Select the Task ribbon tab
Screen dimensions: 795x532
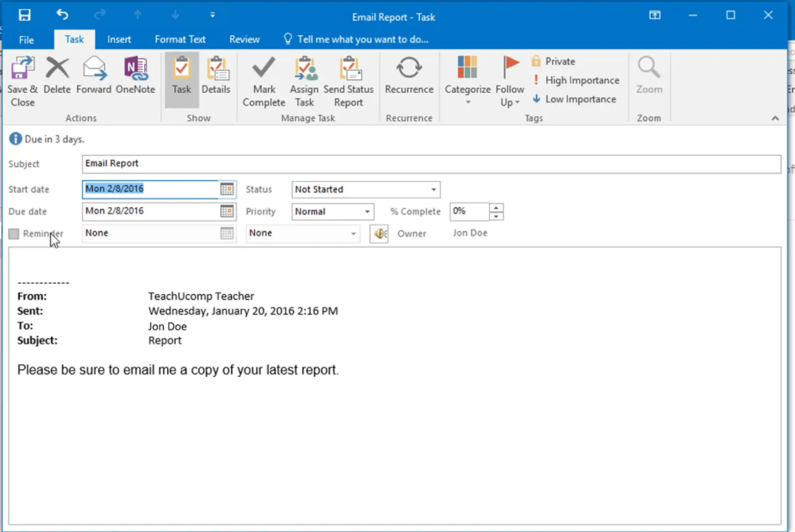point(74,39)
